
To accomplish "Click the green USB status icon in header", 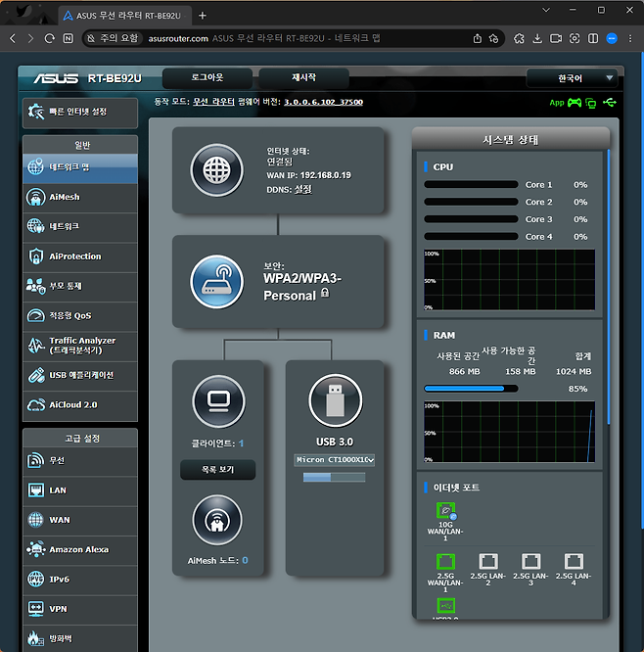I will [612, 102].
